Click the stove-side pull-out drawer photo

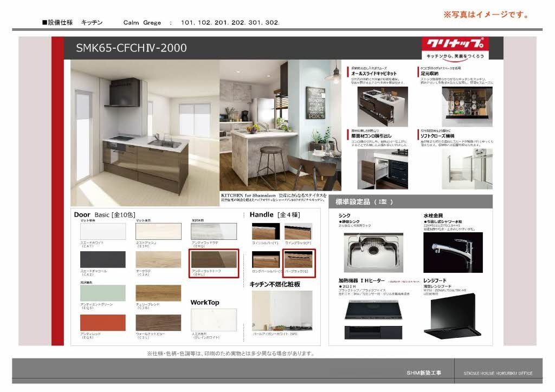383,169
